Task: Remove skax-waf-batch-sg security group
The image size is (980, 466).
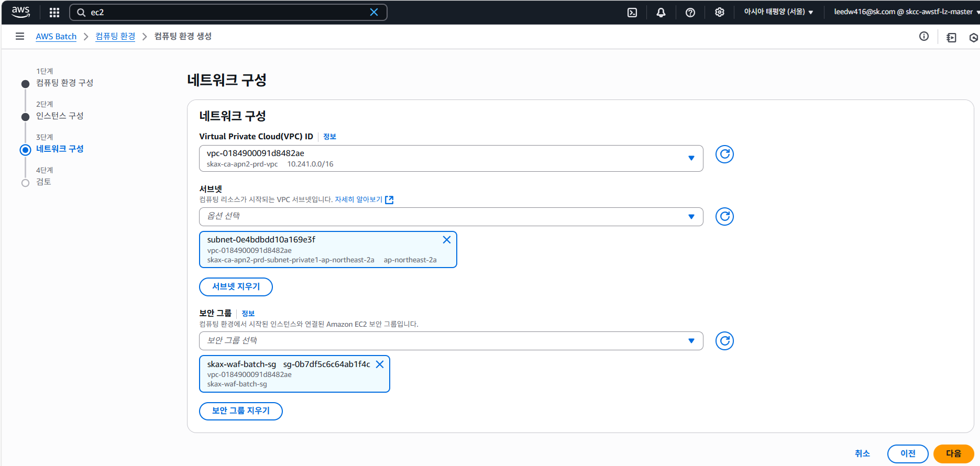Action: 380,364
